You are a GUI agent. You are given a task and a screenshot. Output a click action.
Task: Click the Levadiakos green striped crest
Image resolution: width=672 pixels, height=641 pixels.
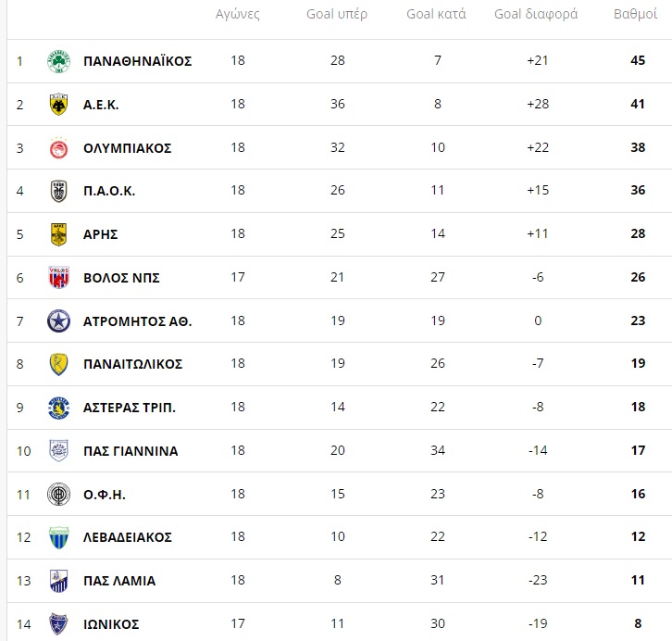click(x=58, y=537)
